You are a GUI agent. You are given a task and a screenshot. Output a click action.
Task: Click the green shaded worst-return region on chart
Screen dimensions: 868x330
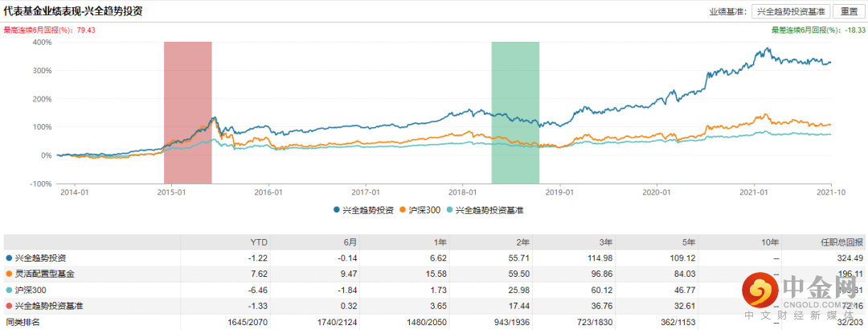point(514,113)
